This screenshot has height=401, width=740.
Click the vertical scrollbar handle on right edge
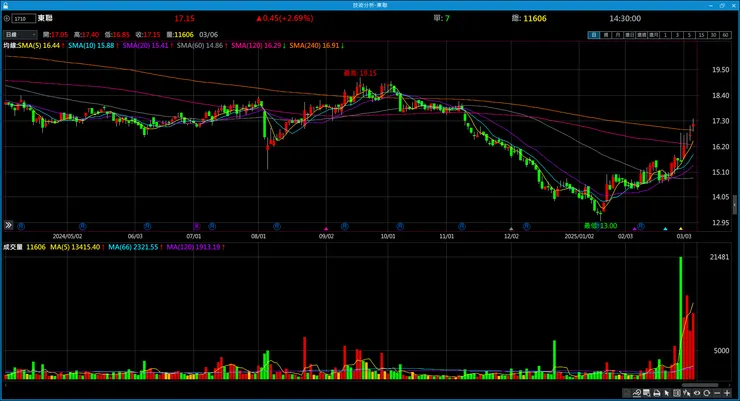click(734, 205)
